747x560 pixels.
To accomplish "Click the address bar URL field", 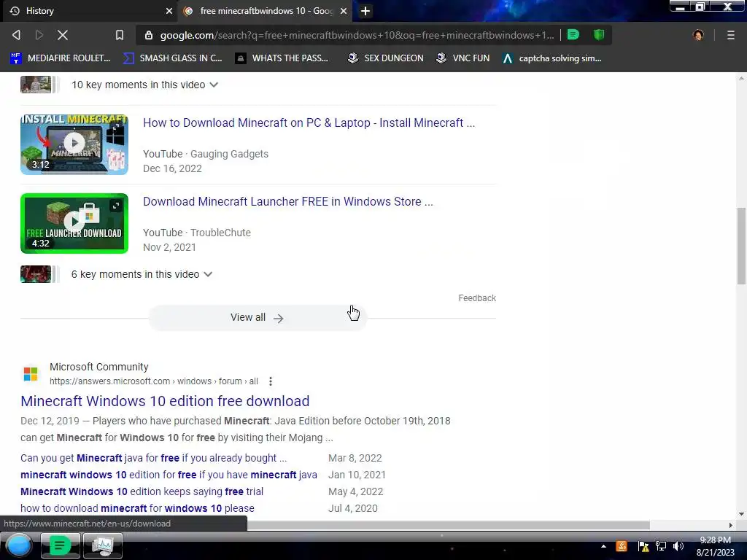I will click(357, 35).
